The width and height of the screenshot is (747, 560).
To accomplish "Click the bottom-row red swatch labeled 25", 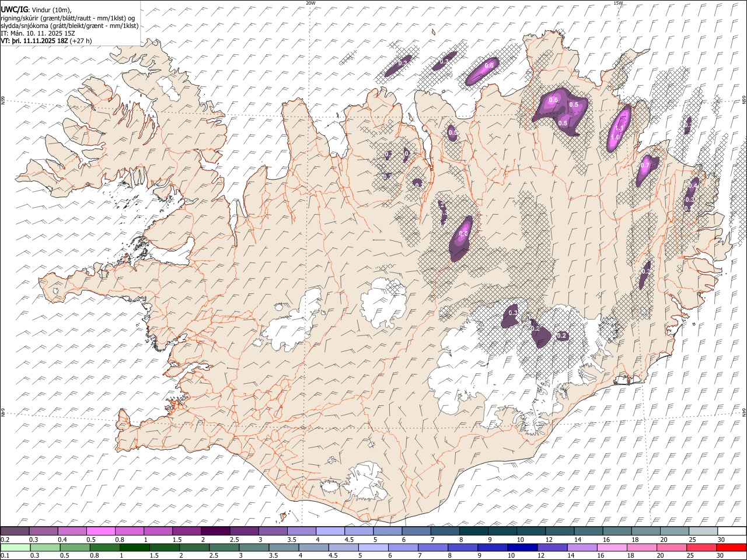I will click(x=701, y=547).
